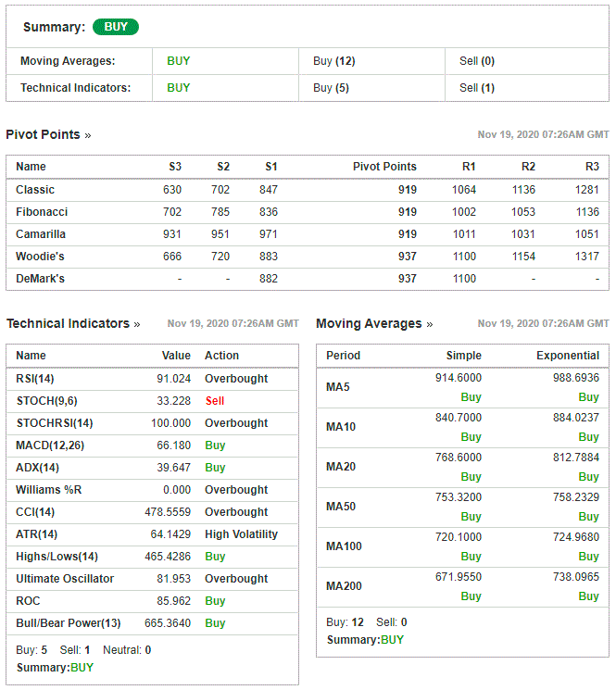616x690 pixels.
Task: Select the RSI(14) indicator row
Action: tap(152, 379)
